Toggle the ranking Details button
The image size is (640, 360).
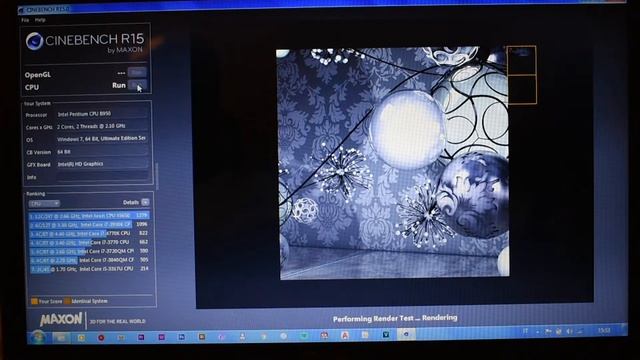click(x=145, y=202)
